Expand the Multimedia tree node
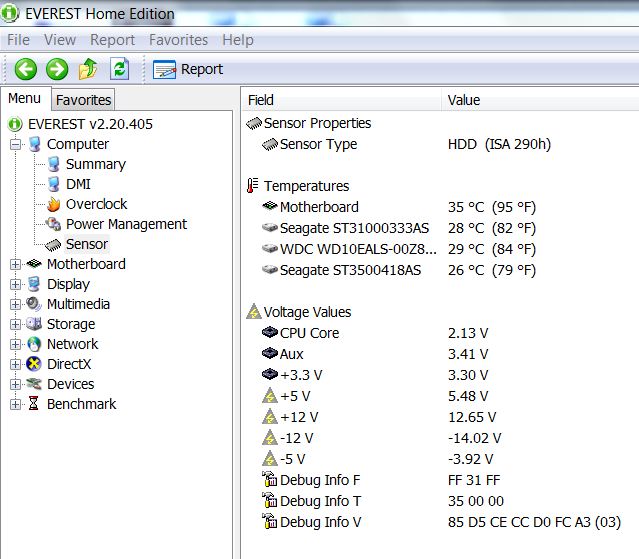The height and width of the screenshot is (559, 639). click(15, 304)
